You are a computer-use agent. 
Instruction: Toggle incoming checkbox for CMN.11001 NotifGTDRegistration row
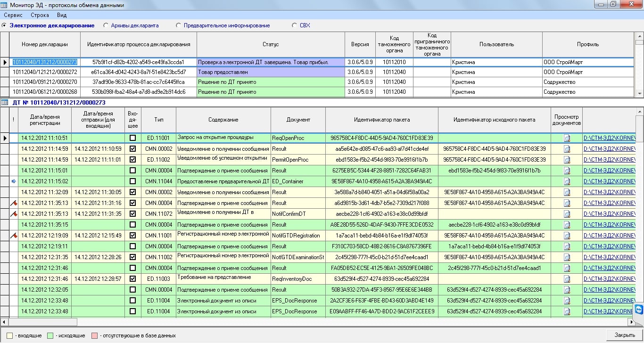[132, 236]
